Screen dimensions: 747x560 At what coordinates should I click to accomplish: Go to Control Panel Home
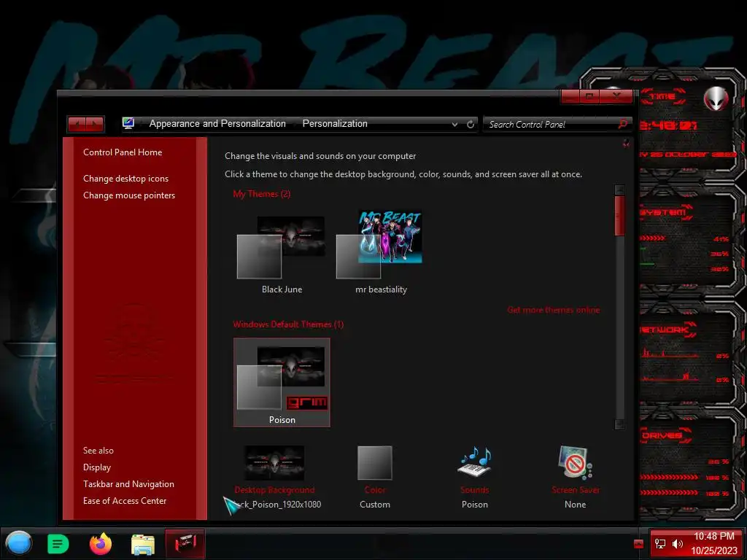click(x=123, y=152)
